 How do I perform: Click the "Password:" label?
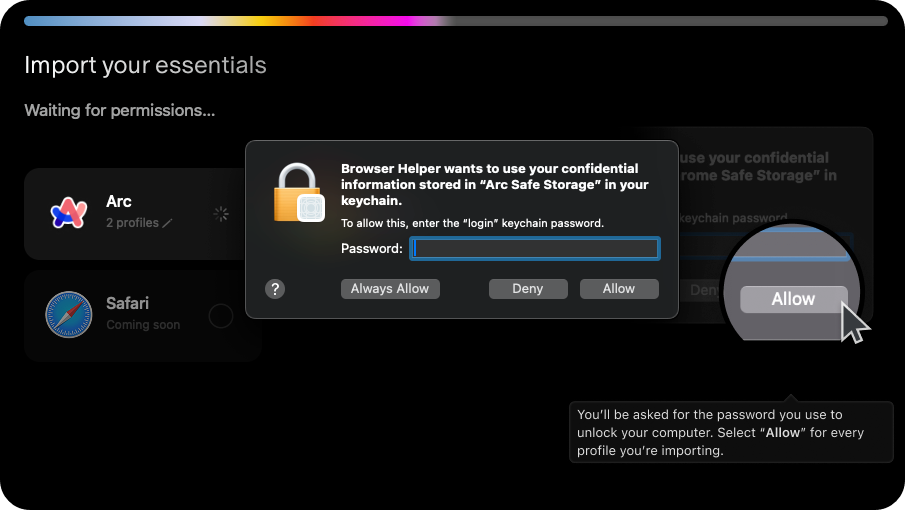[x=372, y=249]
